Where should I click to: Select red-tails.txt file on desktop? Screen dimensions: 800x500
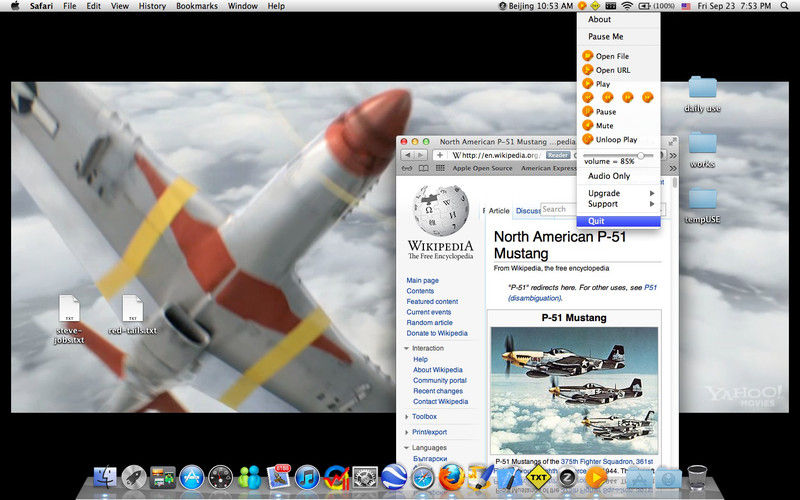click(x=133, y=315)
